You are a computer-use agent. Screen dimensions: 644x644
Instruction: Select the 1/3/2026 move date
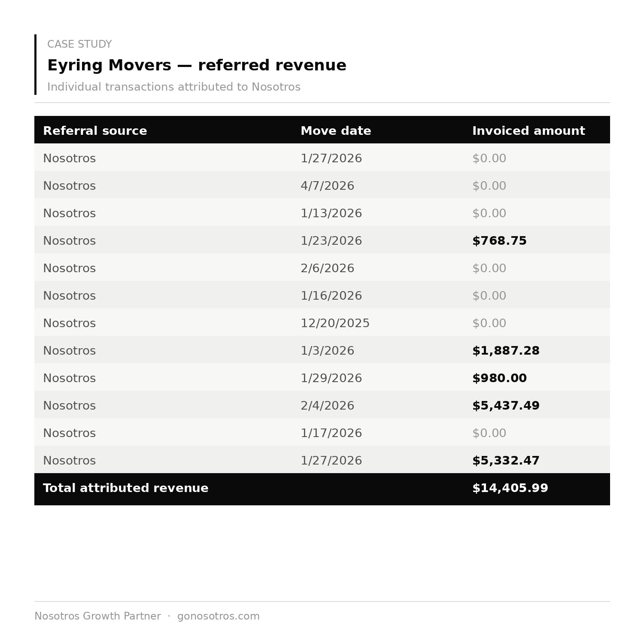click(327, 351)
